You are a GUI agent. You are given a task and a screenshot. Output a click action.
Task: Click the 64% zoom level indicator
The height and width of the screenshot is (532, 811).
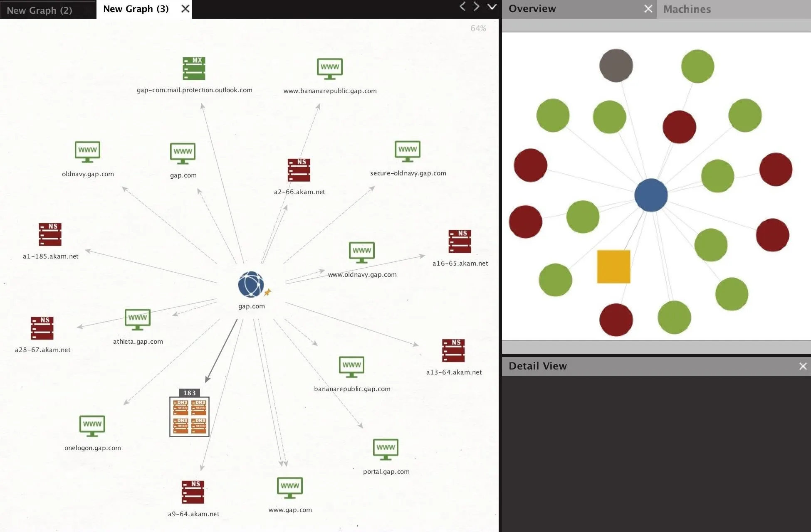coord(478,28)
